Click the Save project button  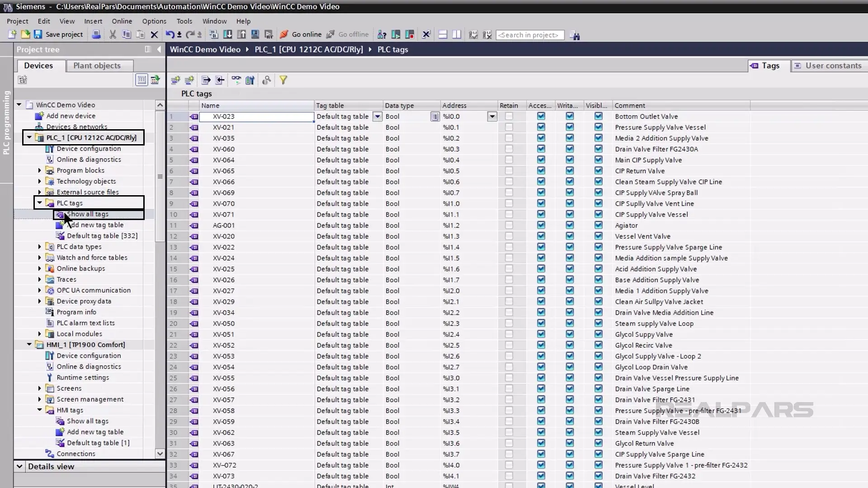pyautogui.click(x=58, y=34)
